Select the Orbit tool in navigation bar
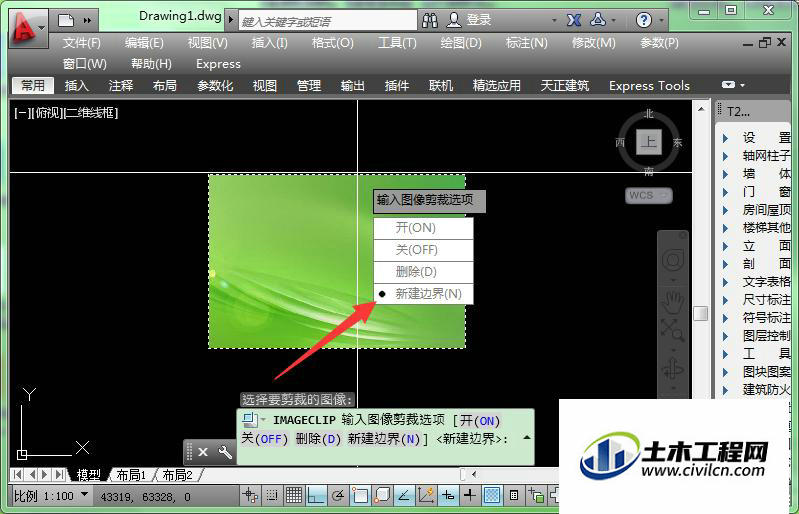 coord(673,369)
